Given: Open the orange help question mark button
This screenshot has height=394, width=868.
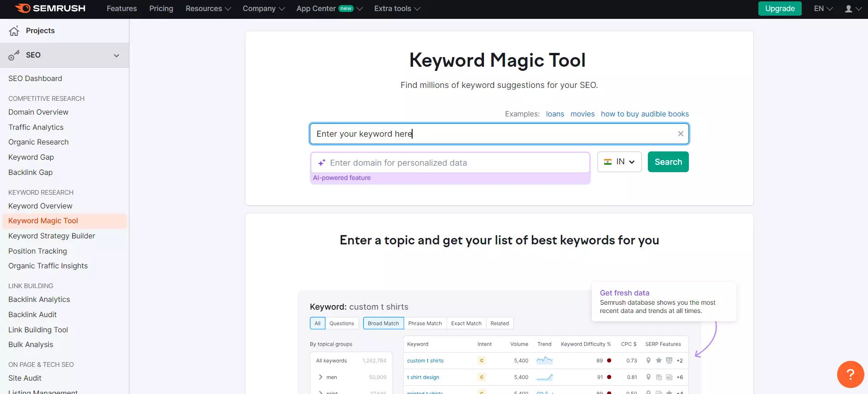Looking at the screenshot, I should click(x=851, y=375).
